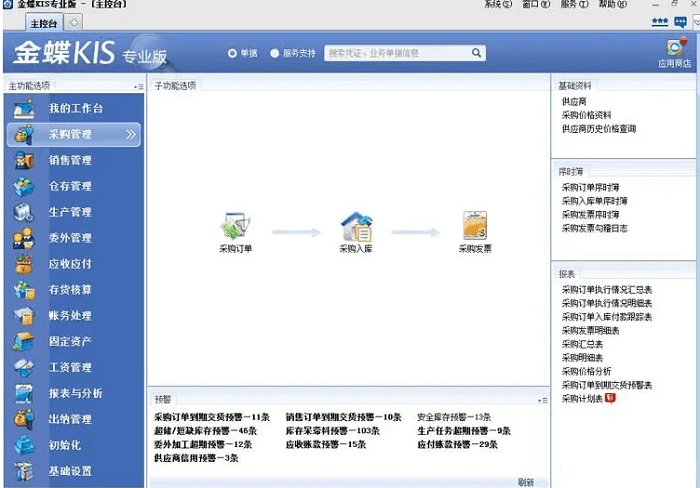Click the 采购订单 workflow icon
Screen dimensions: 700x488
click(x=236, y=225)
